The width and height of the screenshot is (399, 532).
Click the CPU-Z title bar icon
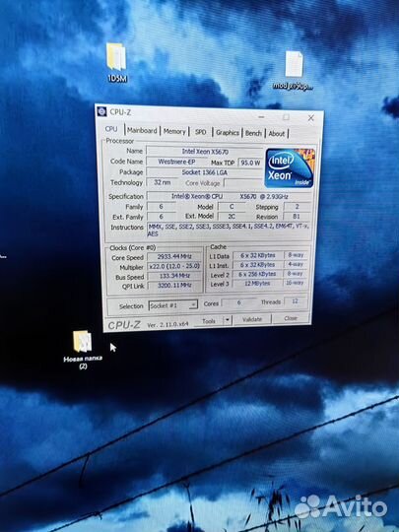pos(101,111)
